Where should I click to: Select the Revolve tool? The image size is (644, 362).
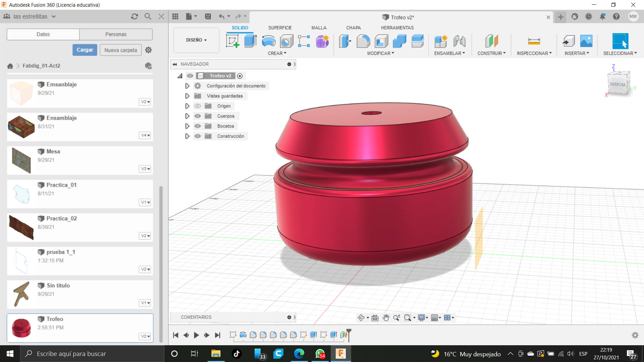coord(268,41)
